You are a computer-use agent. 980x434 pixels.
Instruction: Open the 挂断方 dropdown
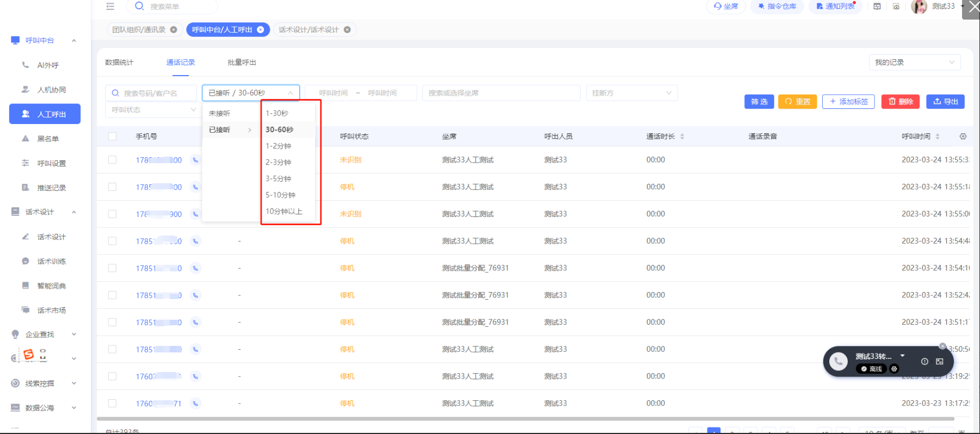point(631,93)
